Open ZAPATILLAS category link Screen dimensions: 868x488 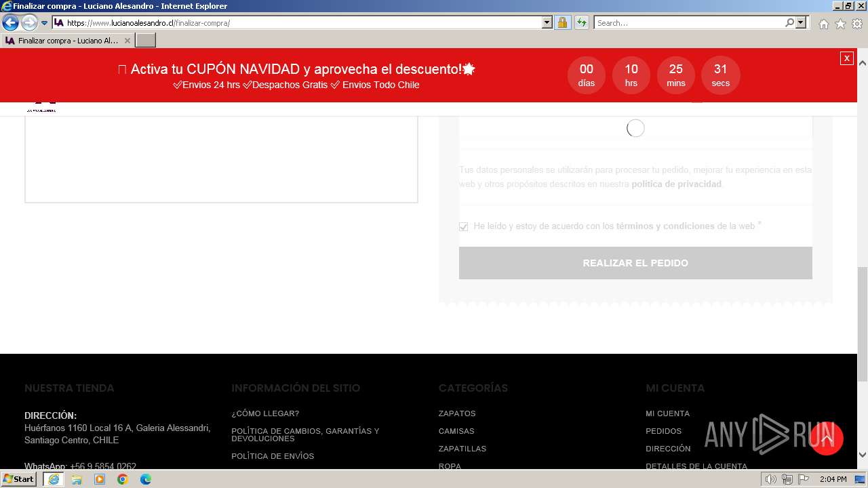pos(462,449)
